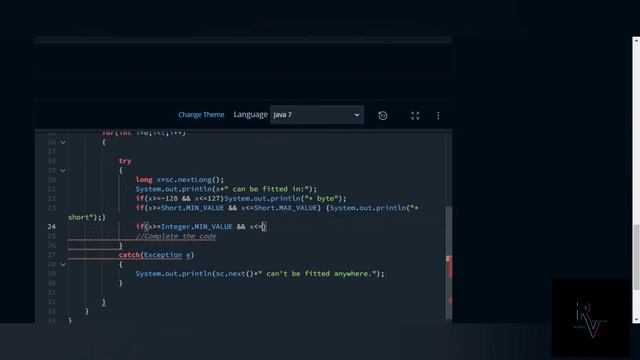Click the reset code icon
This screenshot has height=360, width=640.
click(x=382, y=116)
